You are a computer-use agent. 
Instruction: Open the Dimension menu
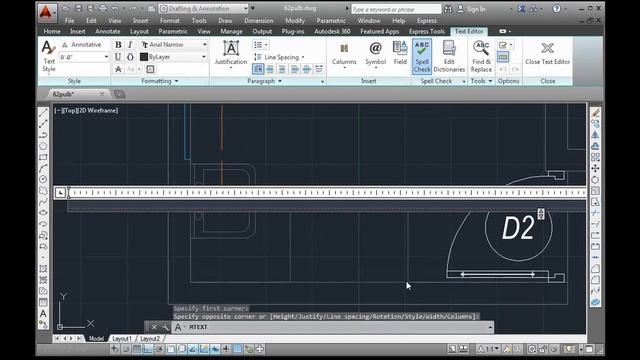(258, 20)
